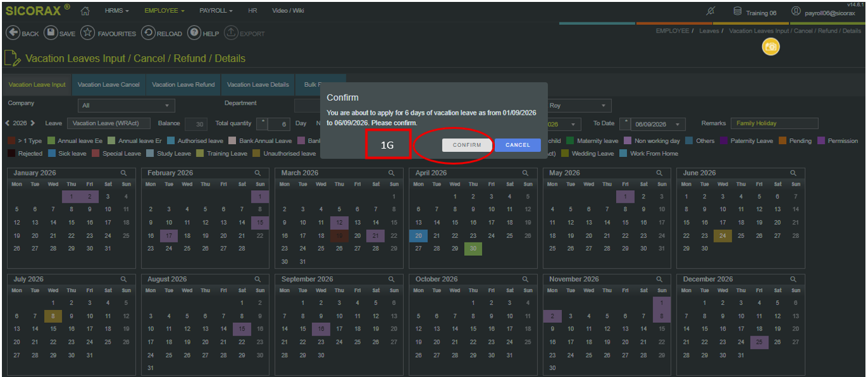This screenshot has width=868, height=377.
Task: Select April 20 highlighted in blue
Action: click(x=418, y=236)
